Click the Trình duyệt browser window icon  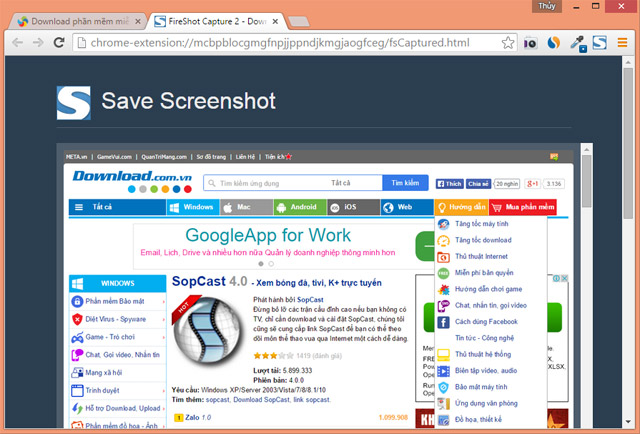77,391
